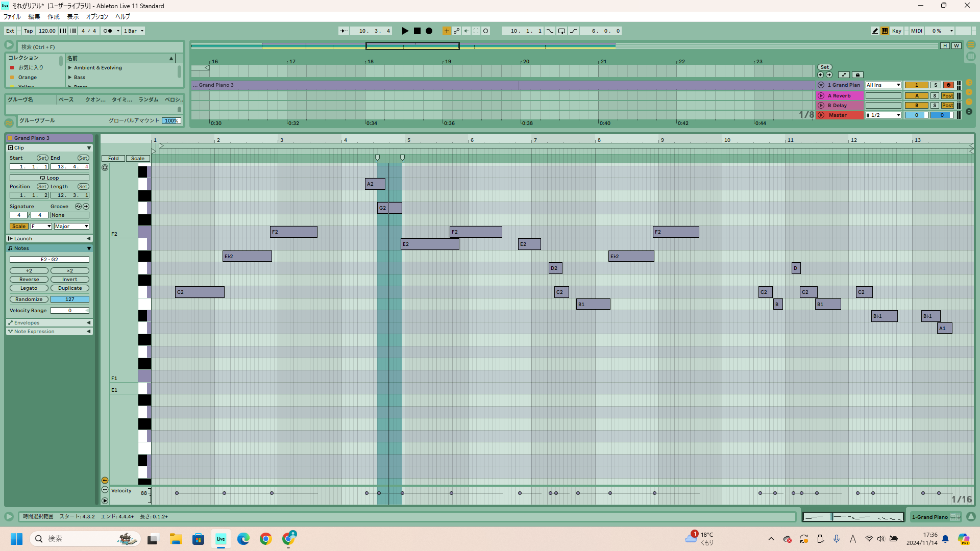This screenshot has width=980, height=551.
Task: Collapse the Clip panel triangle
Action: coord(89,148)
